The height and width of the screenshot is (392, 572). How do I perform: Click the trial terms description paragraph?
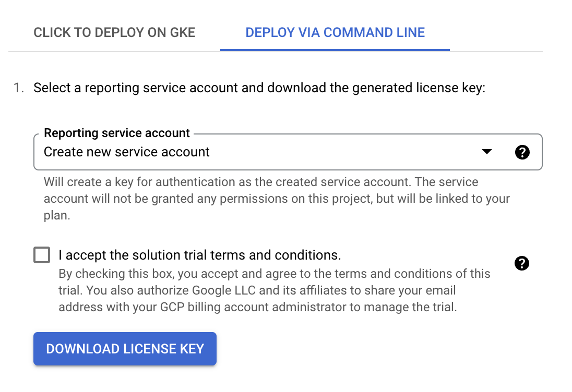[x=274, y=290]
